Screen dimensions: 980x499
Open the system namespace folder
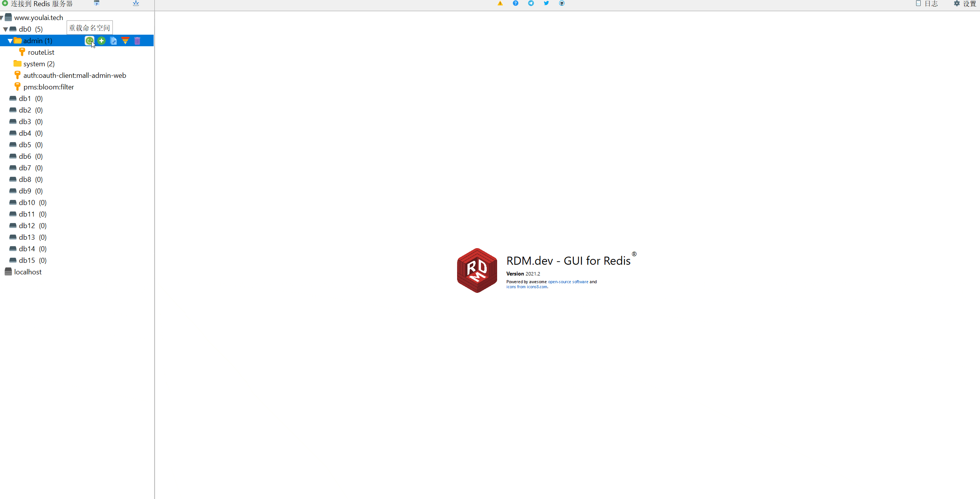[39, 64]
